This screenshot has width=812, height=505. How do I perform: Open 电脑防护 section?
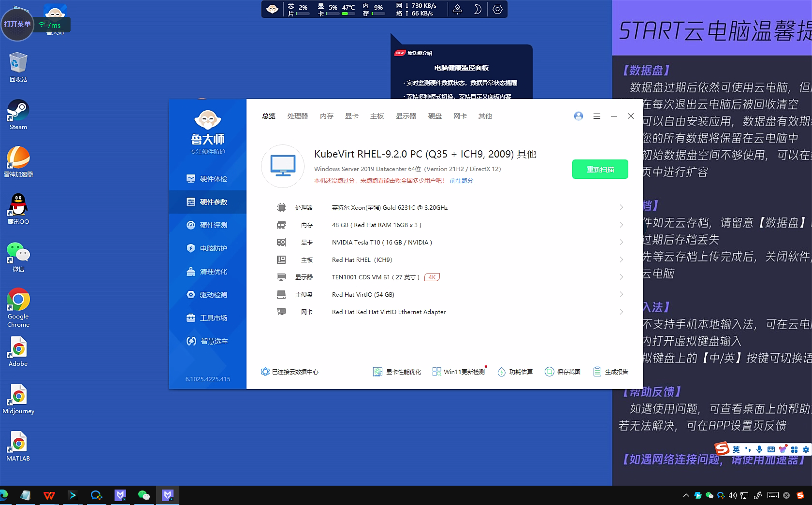click(x=207, y=248)
